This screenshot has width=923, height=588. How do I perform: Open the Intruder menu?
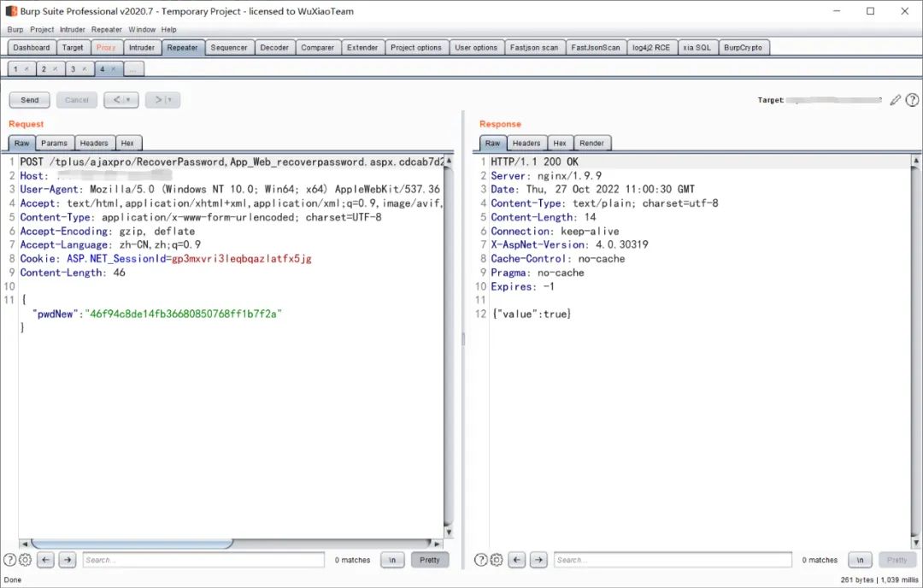[73, 29]
